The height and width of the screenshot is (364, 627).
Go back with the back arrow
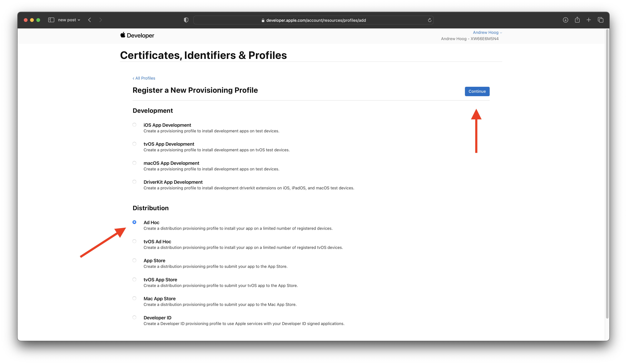90,20
